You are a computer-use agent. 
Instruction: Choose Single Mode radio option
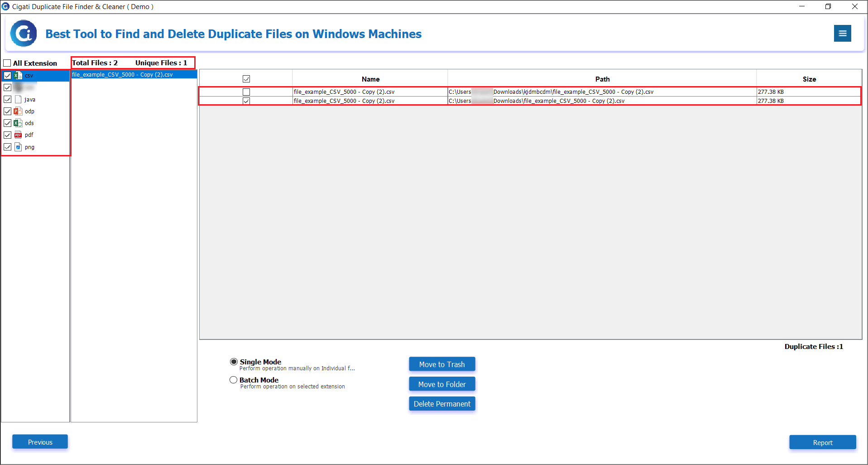coord(234,362)
